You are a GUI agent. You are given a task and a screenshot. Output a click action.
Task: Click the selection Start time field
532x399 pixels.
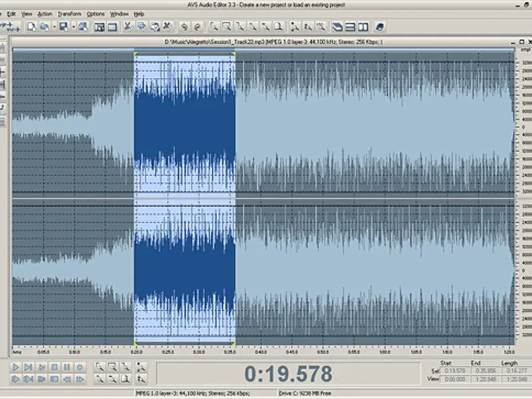[x=455, y=370]
